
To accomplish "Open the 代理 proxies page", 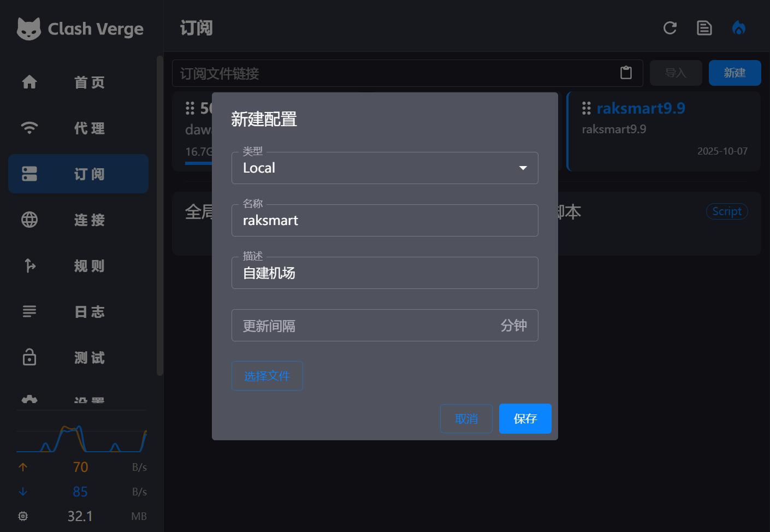I will coord(79,128).
